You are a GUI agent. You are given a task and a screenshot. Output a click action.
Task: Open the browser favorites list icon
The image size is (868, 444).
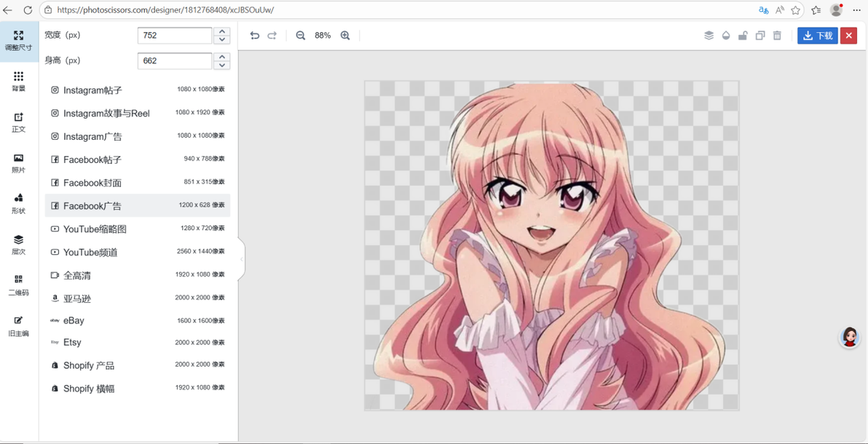[816, 10]
